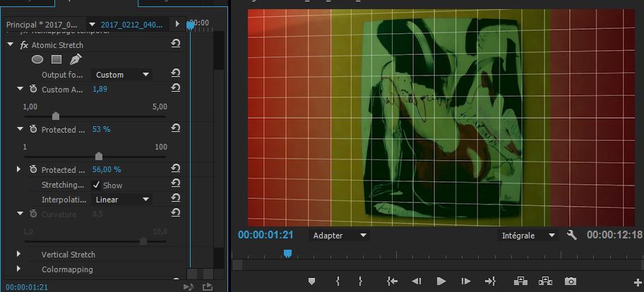Click the duration text 00:00:12:18
Viewport: 644px width, 292px height.
614,235
